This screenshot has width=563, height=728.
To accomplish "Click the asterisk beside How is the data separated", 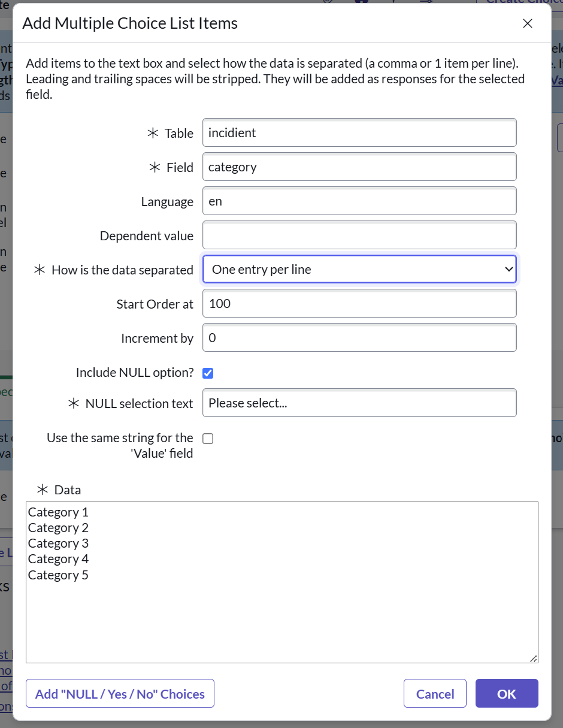I will [40, 269].
